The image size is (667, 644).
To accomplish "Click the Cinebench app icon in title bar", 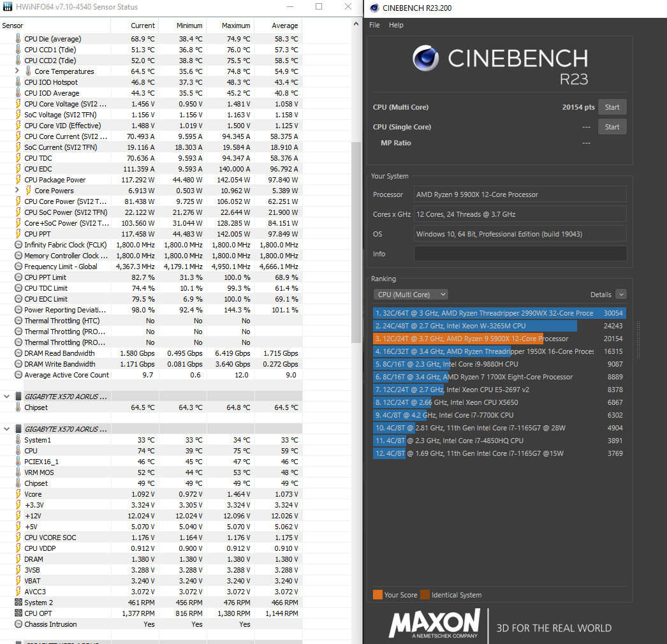I will [x=374, y=8].
